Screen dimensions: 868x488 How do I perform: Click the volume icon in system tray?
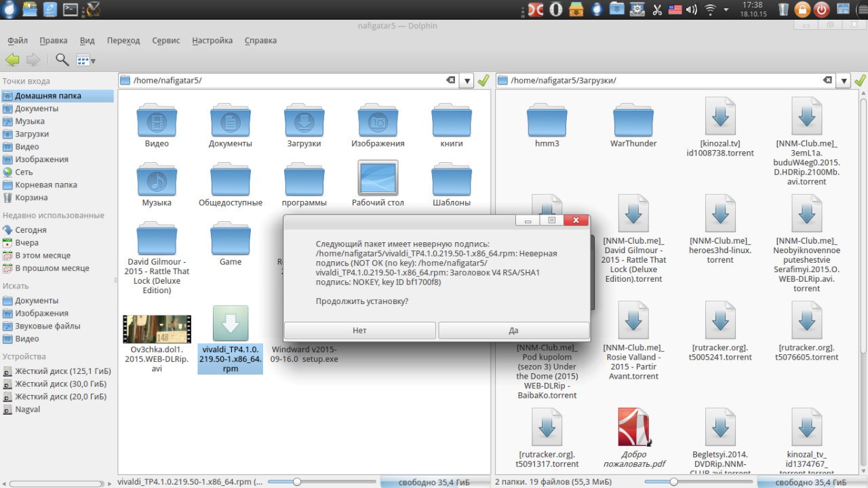click(x=692, y=10)
